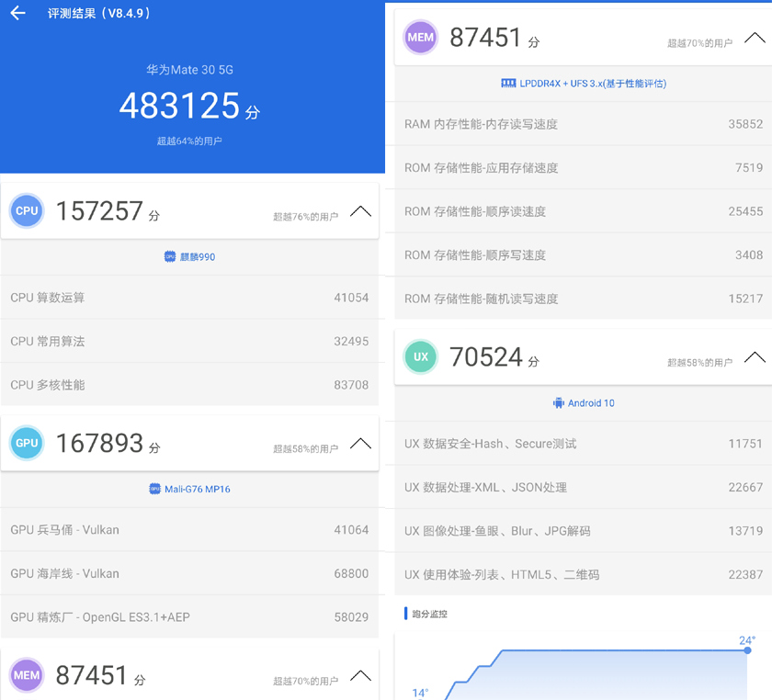Select the ROM 顺序写速度 row
The width and height of the screenshot is (772, 700).
coord(584,255)
